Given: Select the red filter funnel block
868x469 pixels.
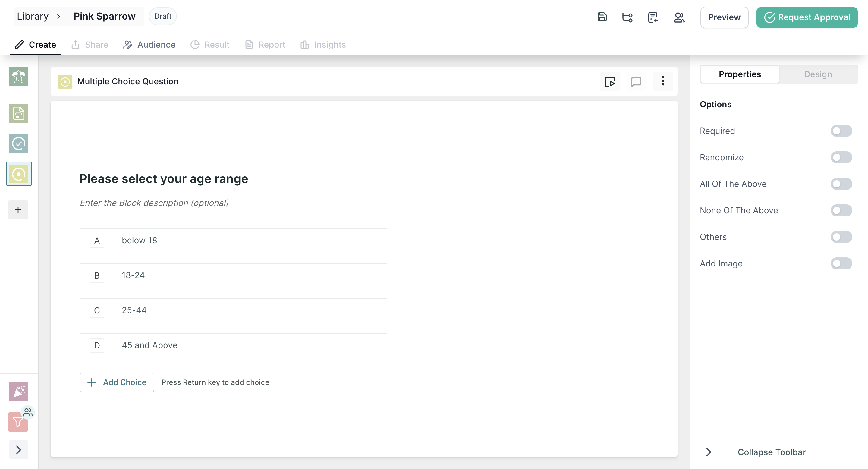Looking at the screenshot, I should point(18,422).
